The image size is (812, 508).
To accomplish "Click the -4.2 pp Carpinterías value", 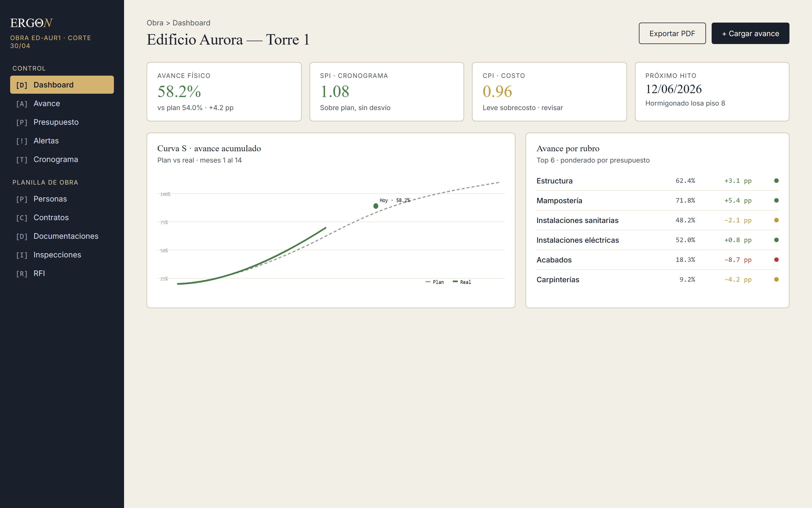I will tap(738, 279).
